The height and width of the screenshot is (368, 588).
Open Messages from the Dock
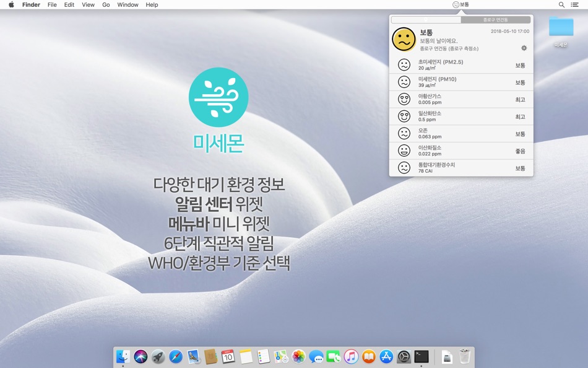316,356
